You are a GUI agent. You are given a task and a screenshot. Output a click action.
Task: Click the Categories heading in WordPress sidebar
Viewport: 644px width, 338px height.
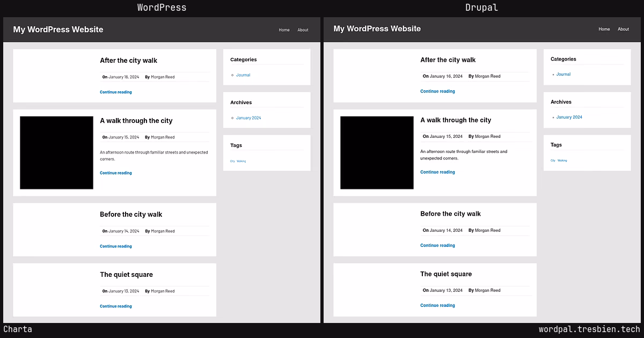[x=244, y=60]
